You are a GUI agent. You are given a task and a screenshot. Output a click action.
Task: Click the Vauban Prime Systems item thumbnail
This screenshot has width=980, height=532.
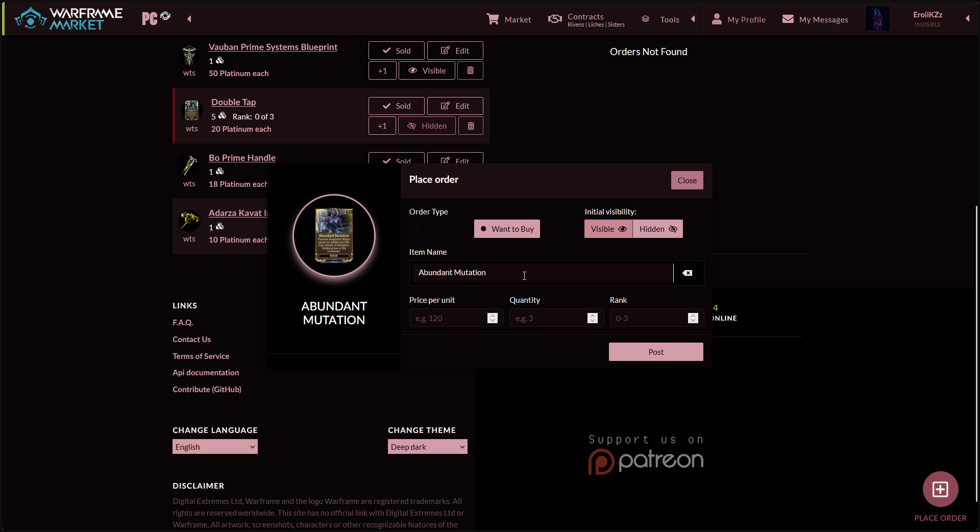[x=189, y=55]
